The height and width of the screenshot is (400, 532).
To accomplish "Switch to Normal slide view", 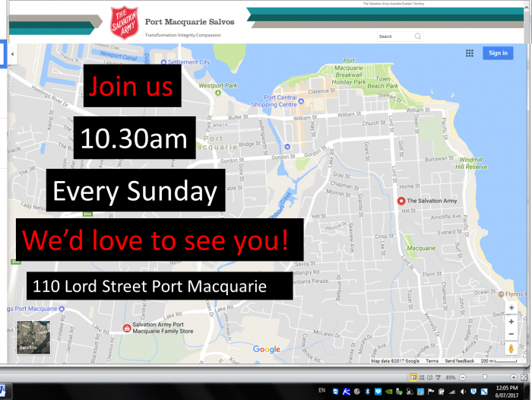I will point(413,378).
